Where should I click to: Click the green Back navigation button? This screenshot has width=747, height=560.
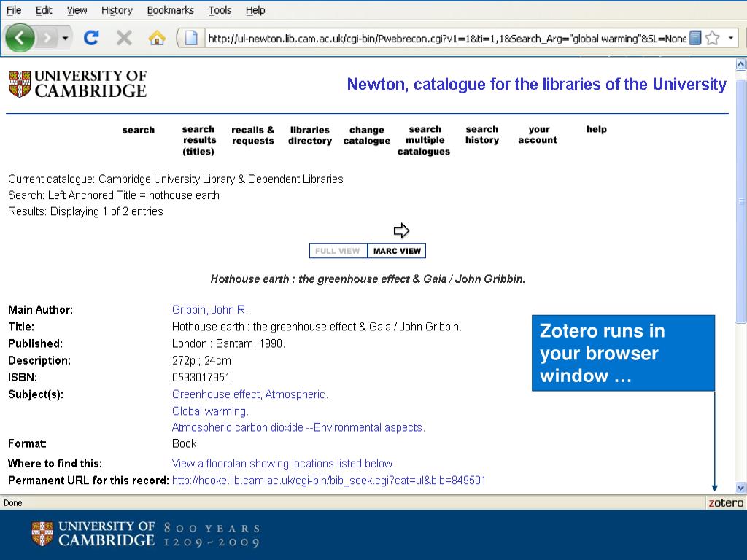click(x=20, y=38)
